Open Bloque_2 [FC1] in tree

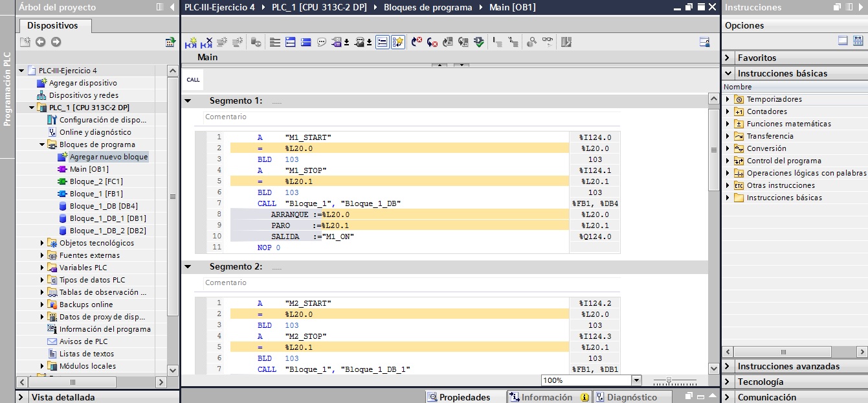[x=96, y=181]
